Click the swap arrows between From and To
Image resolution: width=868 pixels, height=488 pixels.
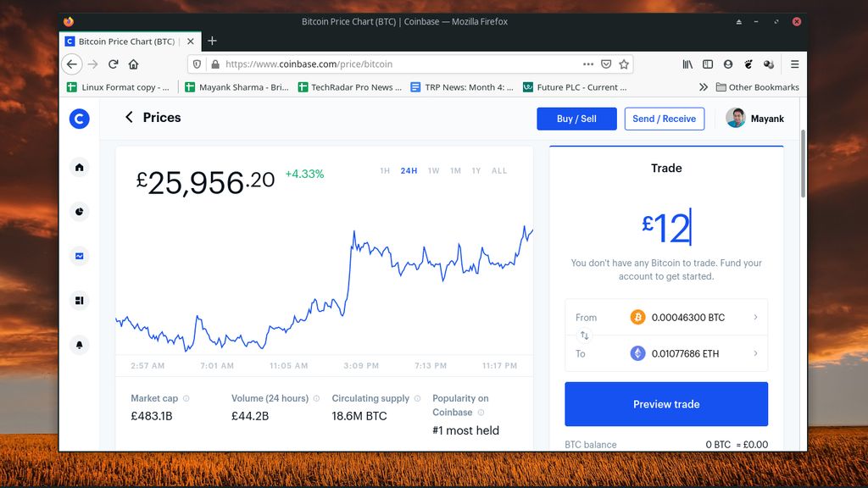pos(583,335)
